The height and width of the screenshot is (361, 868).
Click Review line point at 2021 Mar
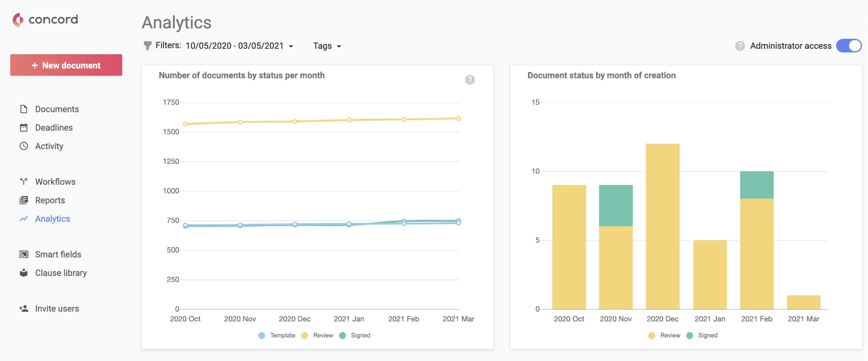pos(458,118)
